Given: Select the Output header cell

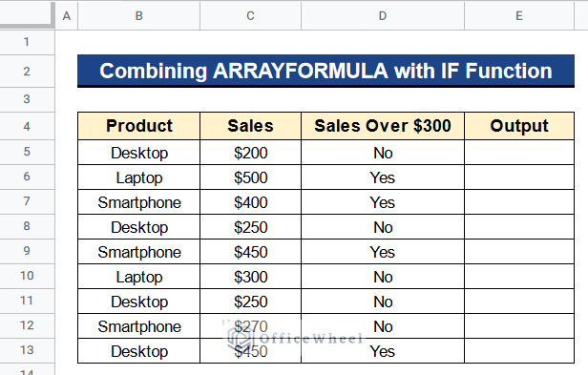Looking at the screenshot, I should (x=519, y=126).
